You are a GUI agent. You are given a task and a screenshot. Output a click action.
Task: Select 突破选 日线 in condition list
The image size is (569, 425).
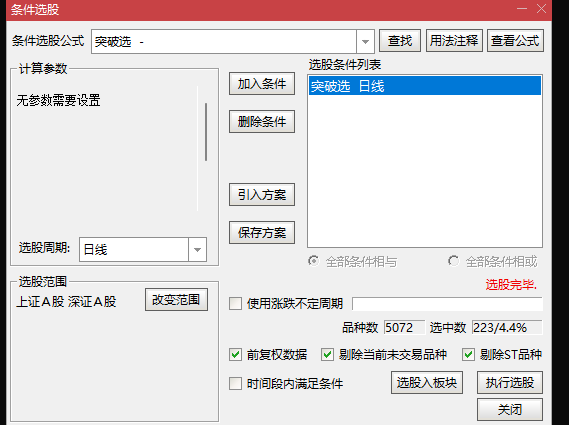click(425, 86)
